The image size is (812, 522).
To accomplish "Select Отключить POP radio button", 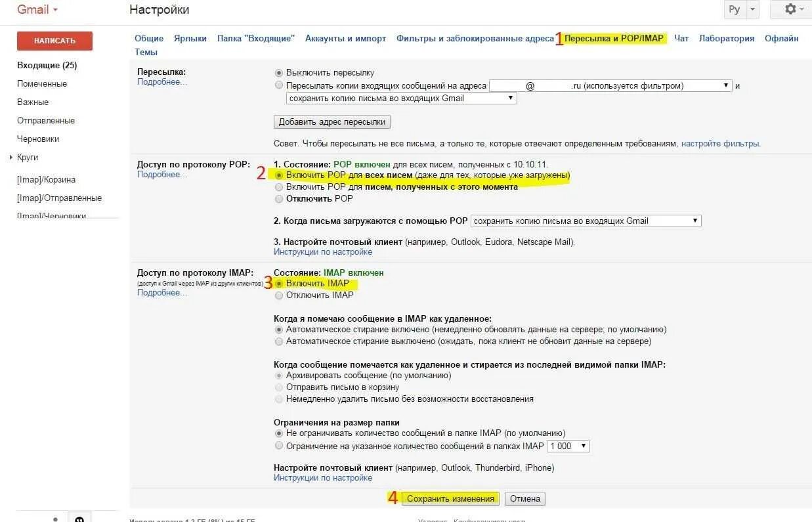I will click(279, 199).
